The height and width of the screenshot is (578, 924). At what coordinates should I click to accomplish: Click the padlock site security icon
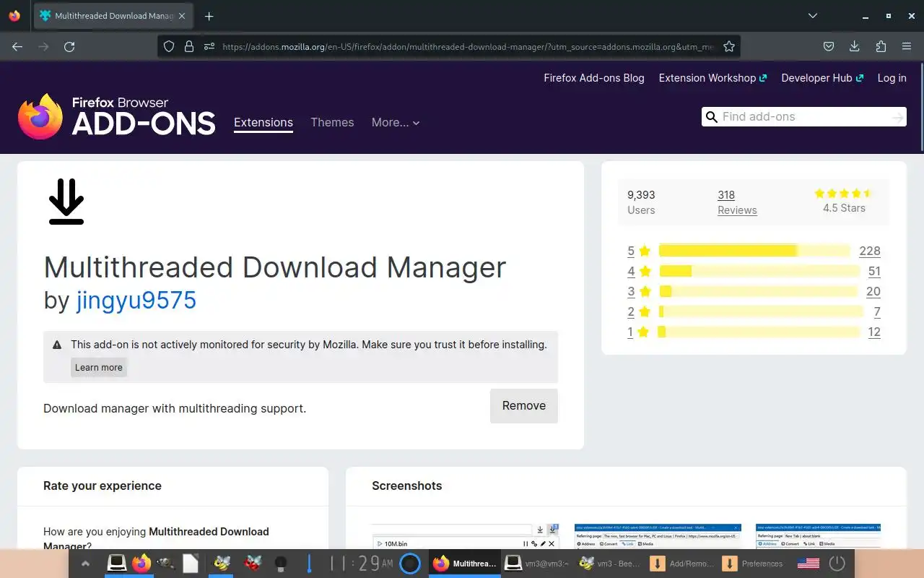click(189, 46)
